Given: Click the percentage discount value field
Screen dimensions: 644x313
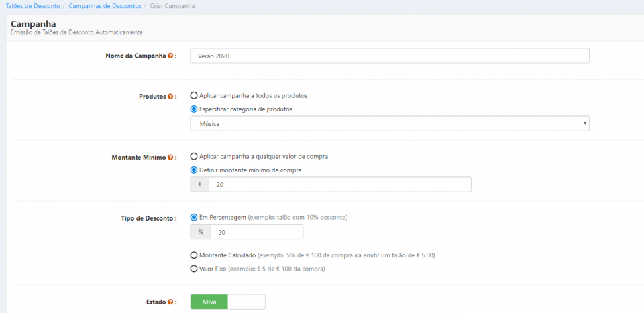Looking at the screenshot, I should point(256,232).
